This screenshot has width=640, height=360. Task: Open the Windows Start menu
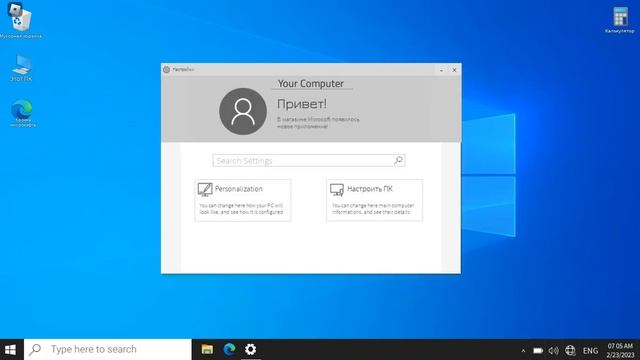click(x=10, y=349)
